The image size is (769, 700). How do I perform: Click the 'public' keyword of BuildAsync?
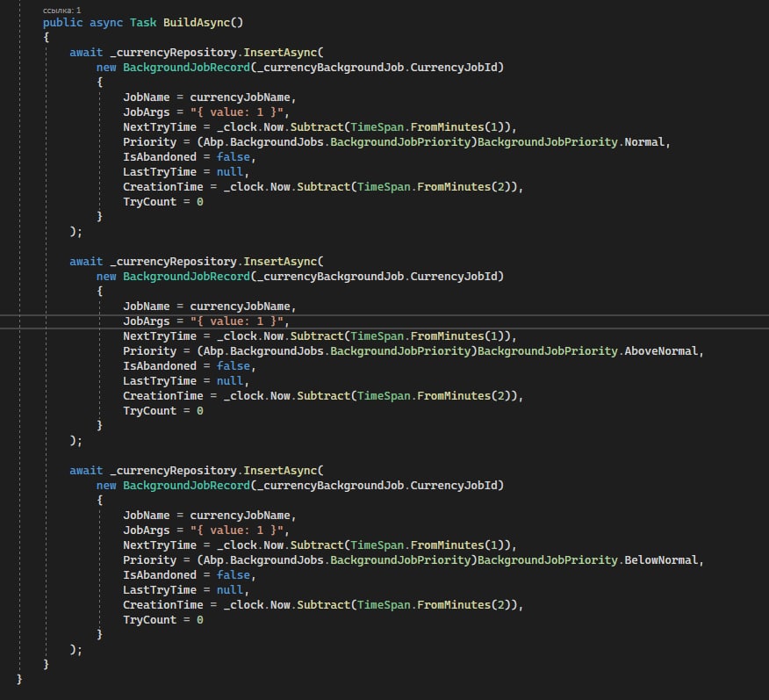point(63,23)
